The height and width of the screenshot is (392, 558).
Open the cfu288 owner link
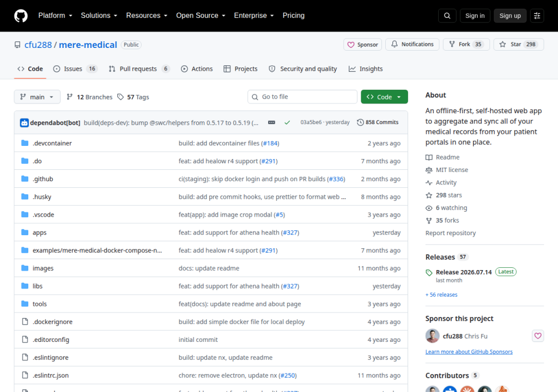click(x=38, y=45)
